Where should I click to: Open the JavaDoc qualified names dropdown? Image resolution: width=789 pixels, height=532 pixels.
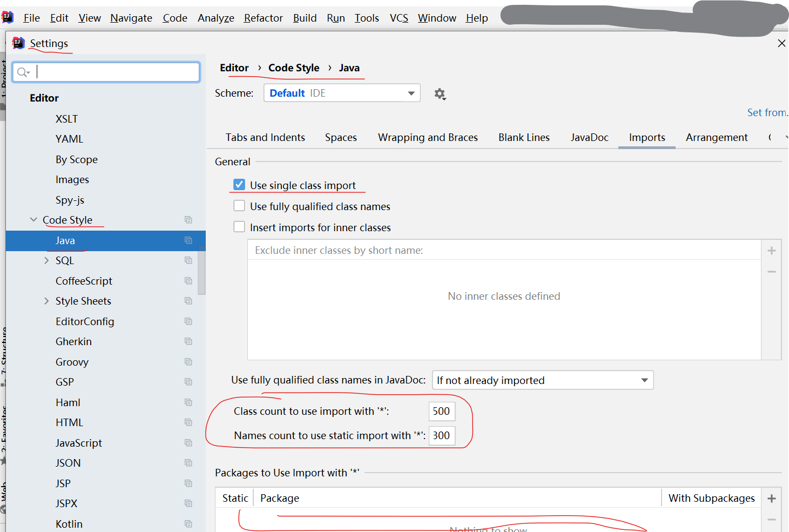point(543,380)
